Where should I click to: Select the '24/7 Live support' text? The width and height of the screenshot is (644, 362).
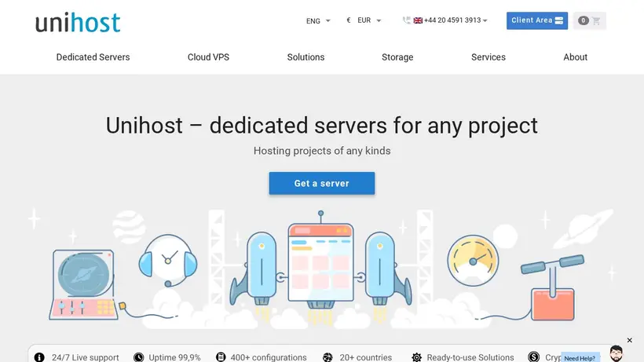coord(85,357)
